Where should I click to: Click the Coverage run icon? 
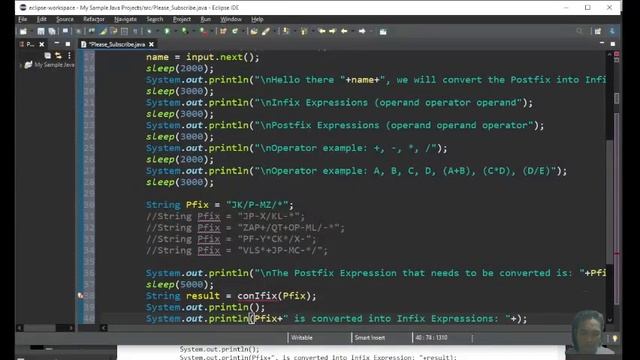[x=184, y=31]
